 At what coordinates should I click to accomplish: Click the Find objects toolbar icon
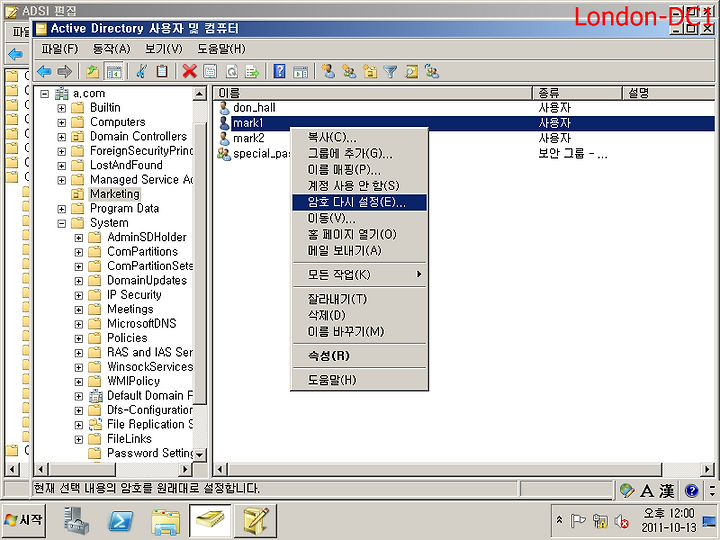pos(411,71)
